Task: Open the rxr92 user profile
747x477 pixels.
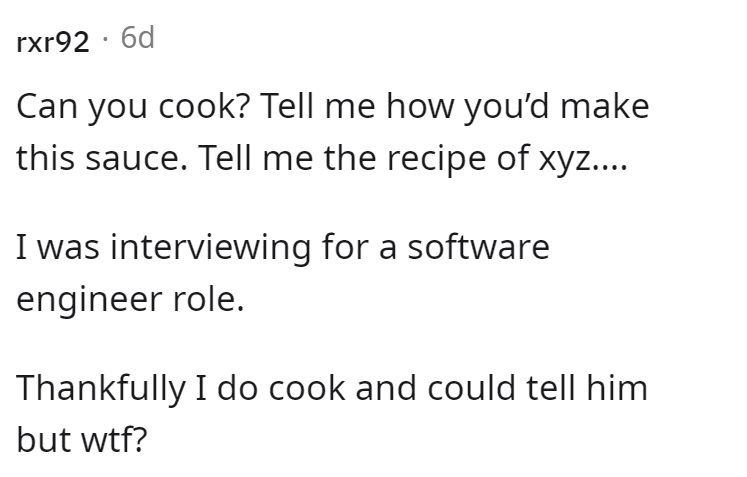Action: point(52,42)
